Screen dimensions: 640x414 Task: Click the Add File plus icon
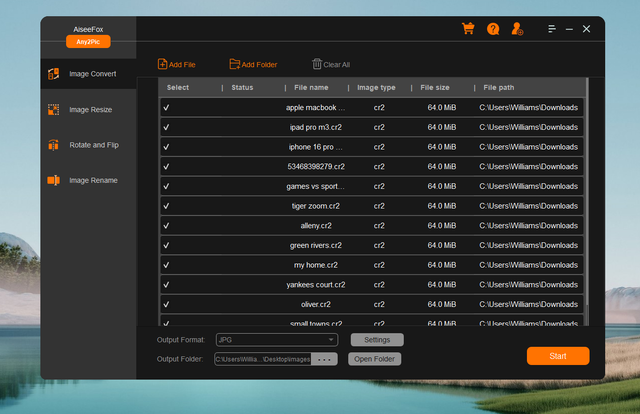pos(162,64)
